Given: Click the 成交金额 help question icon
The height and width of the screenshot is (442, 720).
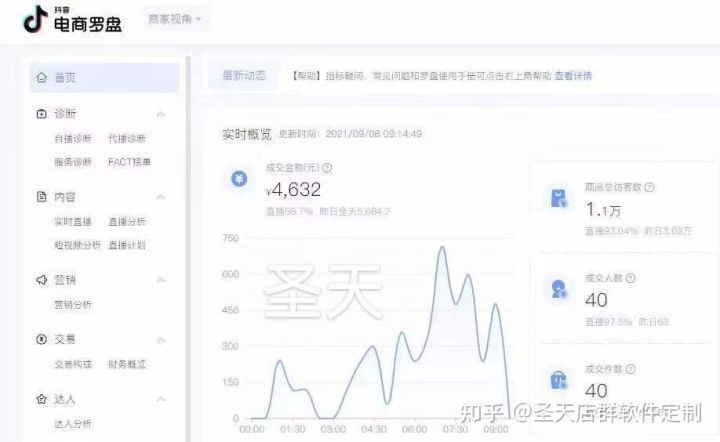Looking at the screenshot, I should click(x=327, y=168).
